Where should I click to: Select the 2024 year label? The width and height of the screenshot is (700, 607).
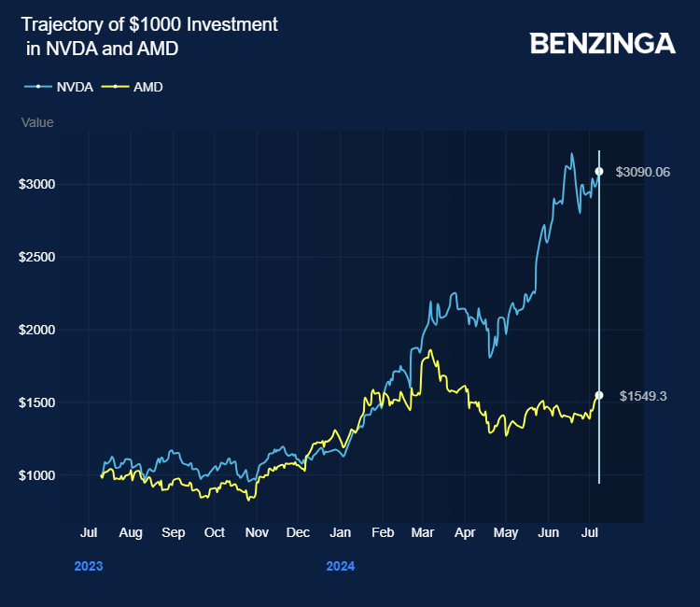tap(341, 566)
